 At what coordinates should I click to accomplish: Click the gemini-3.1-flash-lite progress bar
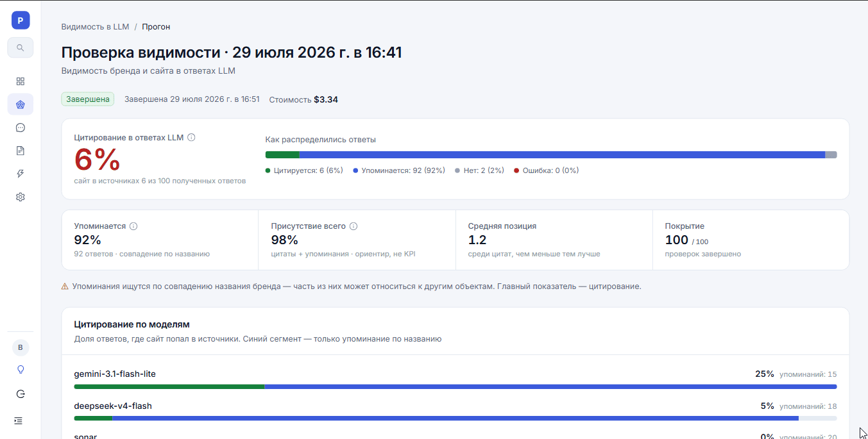tap(455, 386)
